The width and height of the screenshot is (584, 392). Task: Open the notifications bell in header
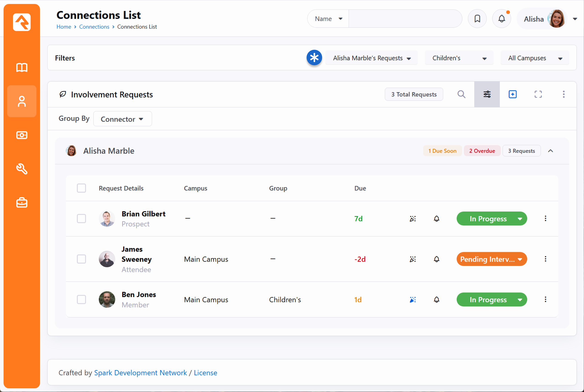point(501,19)
